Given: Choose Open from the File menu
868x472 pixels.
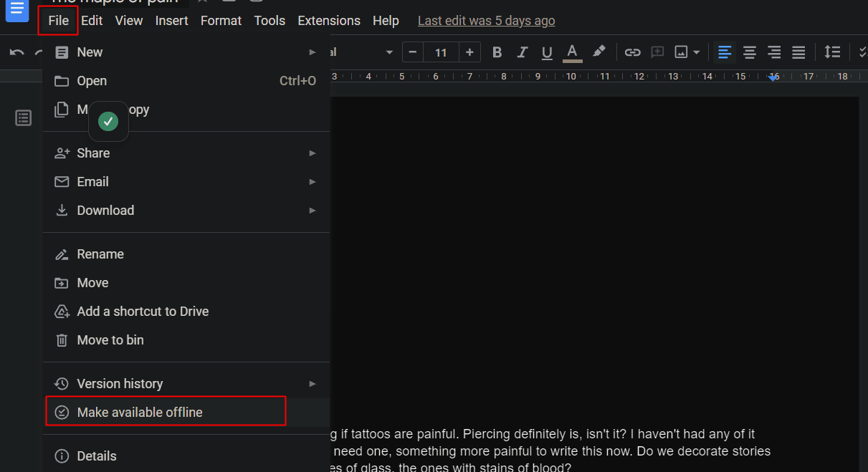Looking at the screenshot, I should pyautogui.click(x=186, y=81).
